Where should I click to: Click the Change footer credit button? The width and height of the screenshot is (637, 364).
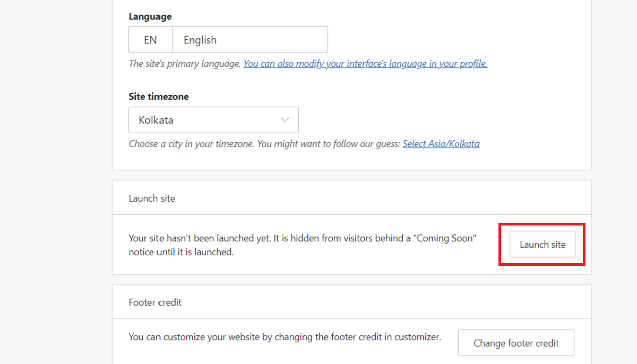pyautogui.click(x=516, y=343)
